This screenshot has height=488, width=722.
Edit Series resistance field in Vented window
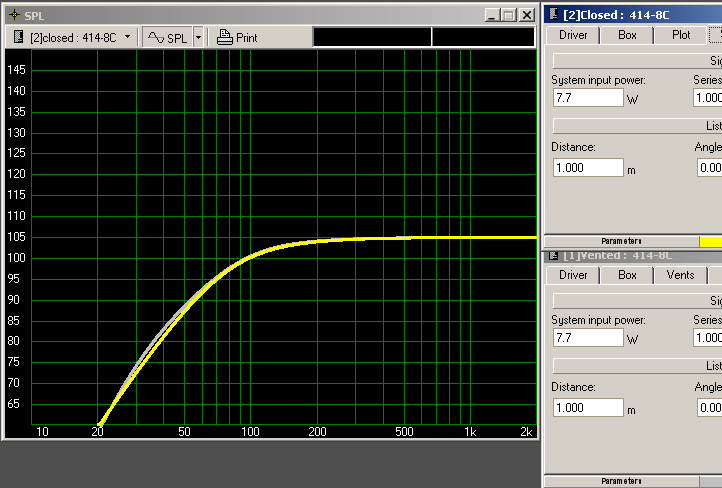point(708,338)
